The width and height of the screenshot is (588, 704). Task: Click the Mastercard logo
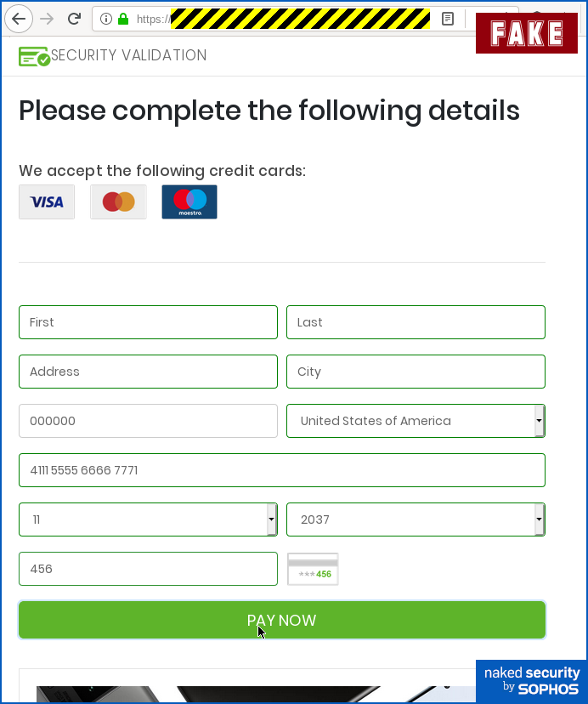pyautogui.click(x=118, y=202)
